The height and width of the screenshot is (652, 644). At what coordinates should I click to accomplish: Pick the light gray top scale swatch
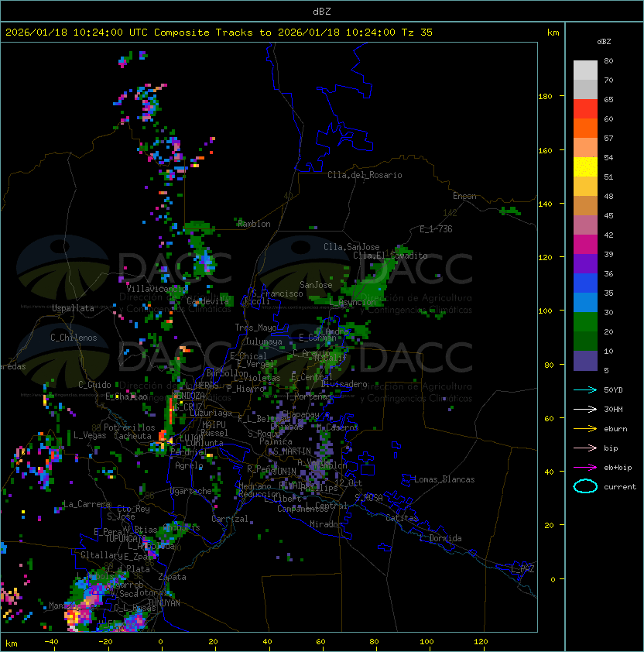pyautogui.click(x=585, y=70)
